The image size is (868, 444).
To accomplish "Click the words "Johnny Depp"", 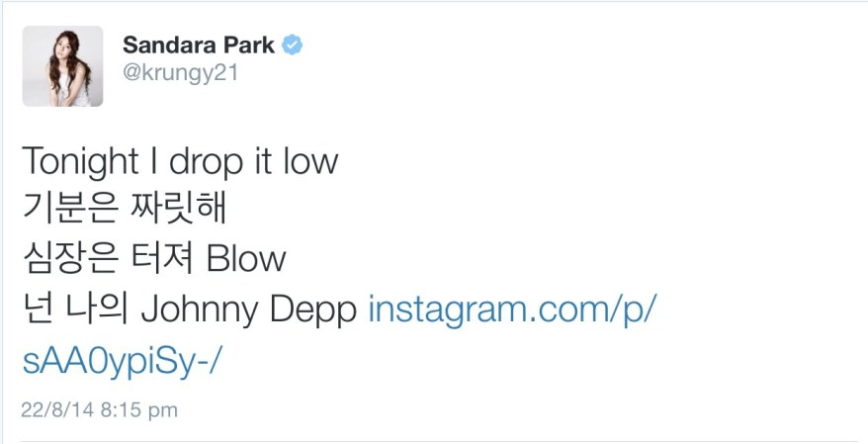I will click(x=249, y=310).
